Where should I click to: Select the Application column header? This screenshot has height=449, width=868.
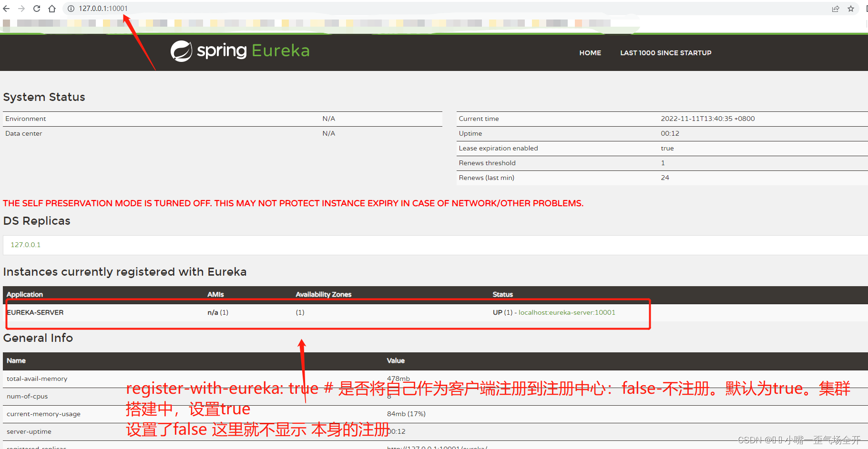[x=25, y=294]
